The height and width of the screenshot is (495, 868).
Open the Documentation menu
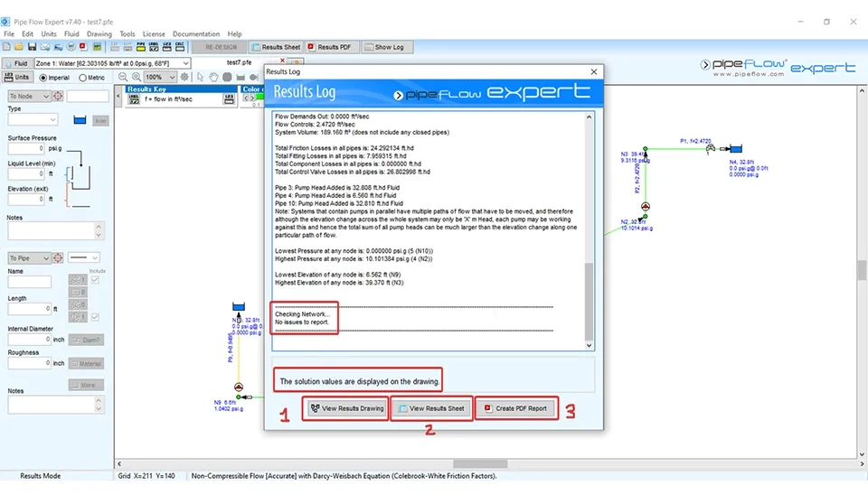point(195,34)
